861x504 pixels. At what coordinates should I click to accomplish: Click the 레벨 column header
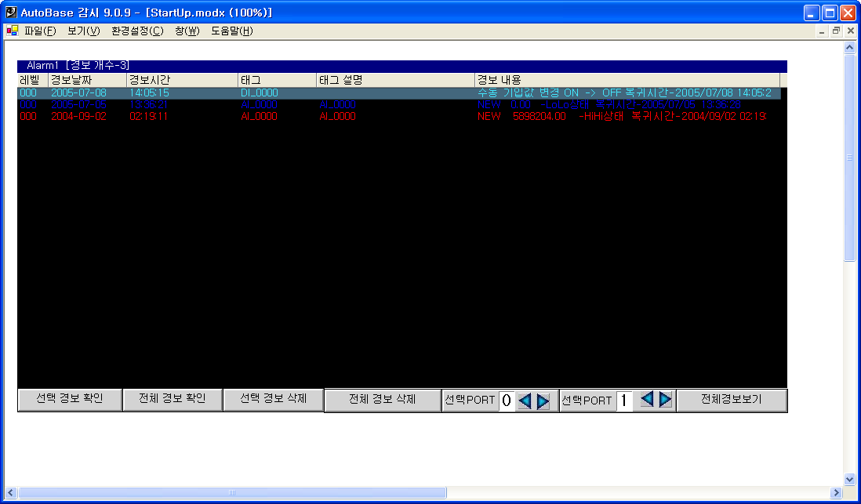pos(33,80)
